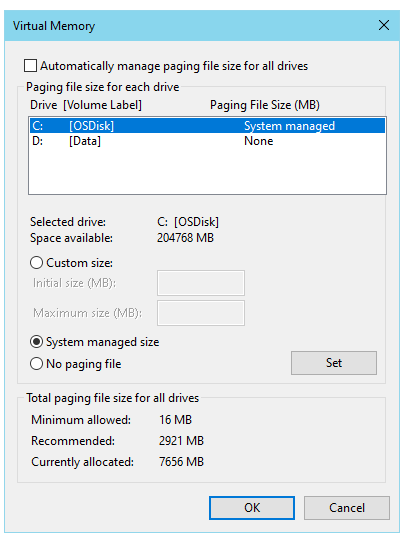Click empty area of the drive list box

[207, 172]
